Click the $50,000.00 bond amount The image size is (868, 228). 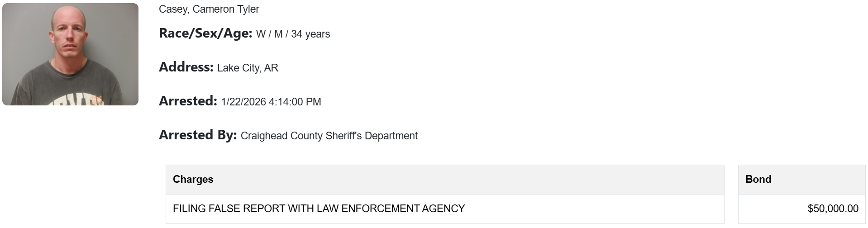[x=833, y=209]
